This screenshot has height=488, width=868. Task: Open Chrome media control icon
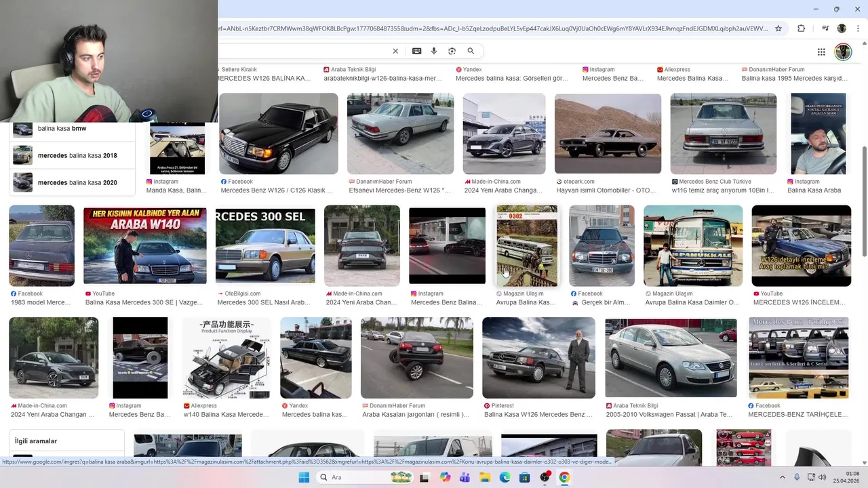pyautogui.click(x=825, y=28)
